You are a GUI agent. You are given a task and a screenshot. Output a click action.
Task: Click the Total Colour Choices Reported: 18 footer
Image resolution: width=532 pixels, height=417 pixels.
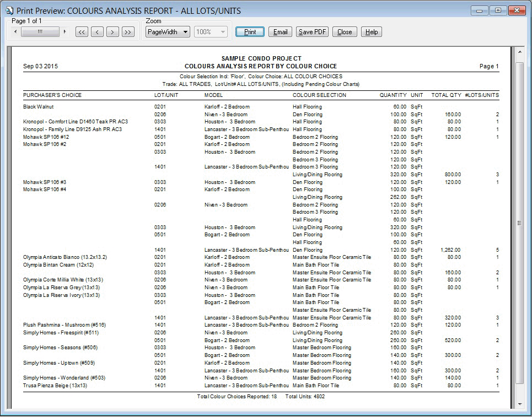coord(237,397)
